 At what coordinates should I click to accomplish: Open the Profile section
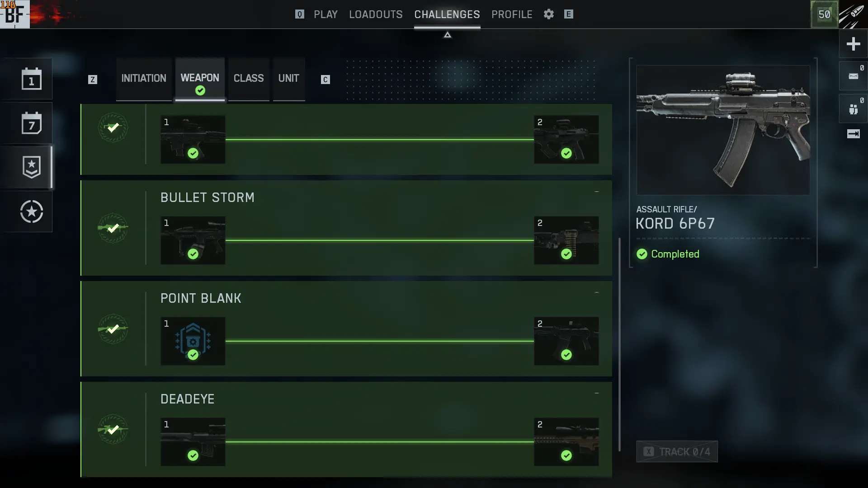pos(512,14)
